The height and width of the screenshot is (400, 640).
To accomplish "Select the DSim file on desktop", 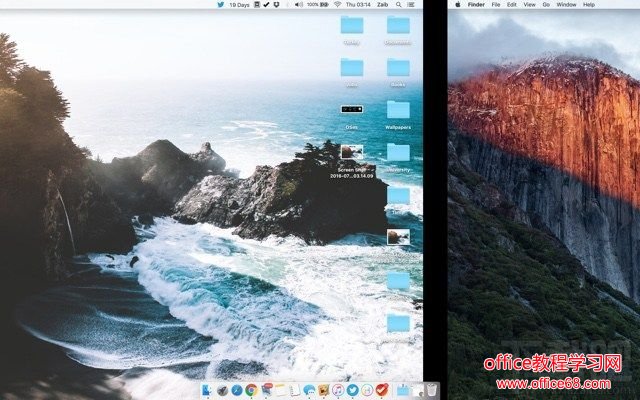I will [x=351, y=109].
